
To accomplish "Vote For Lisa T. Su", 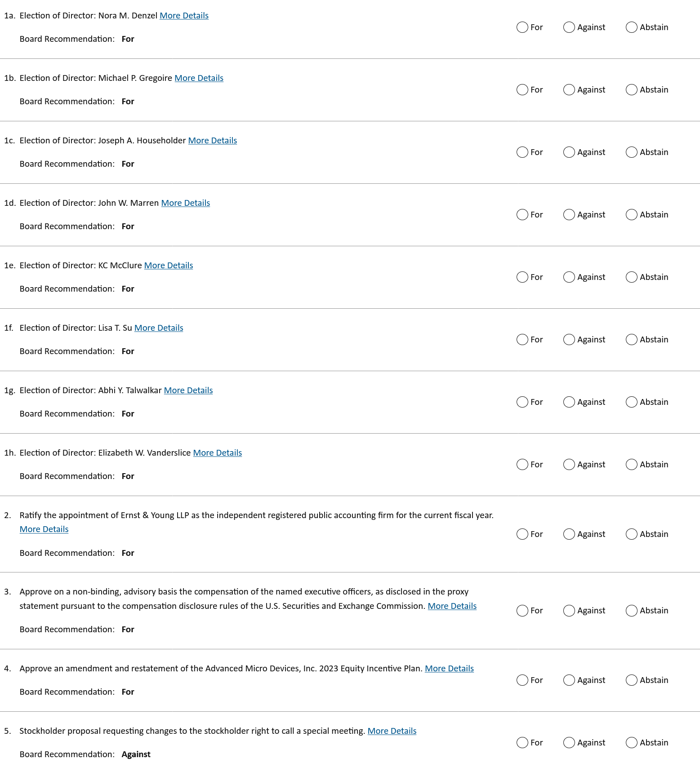I will pos(522,340).
